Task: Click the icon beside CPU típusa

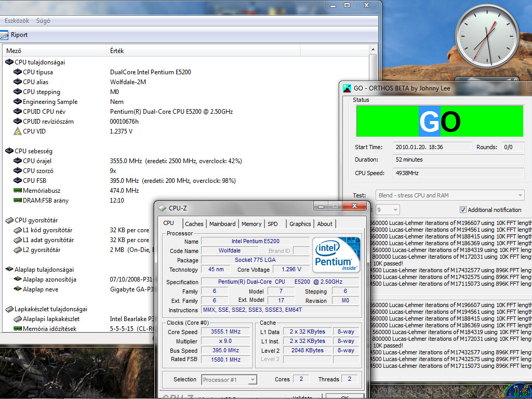Action: click(x=18, y=72)
